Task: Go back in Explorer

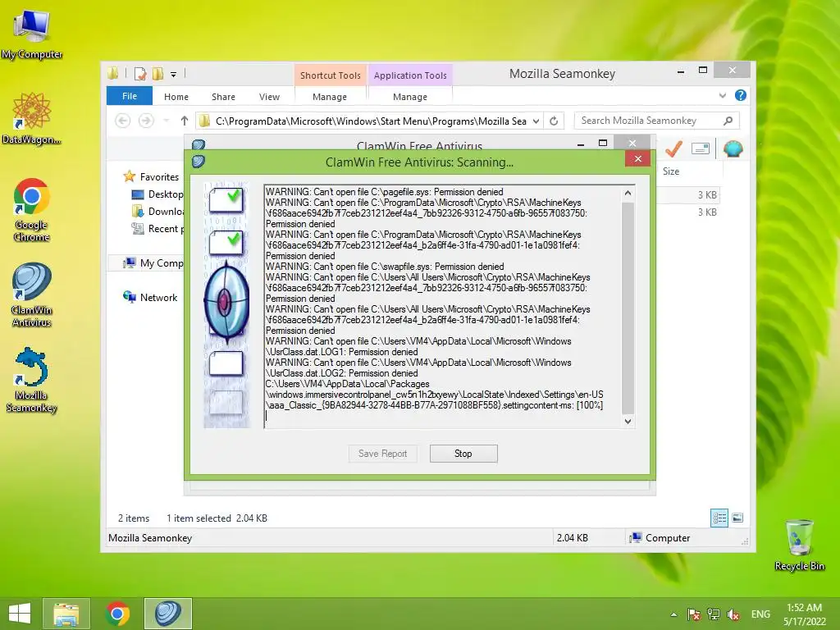Action: pyautogui.click(x=123, y=121)
